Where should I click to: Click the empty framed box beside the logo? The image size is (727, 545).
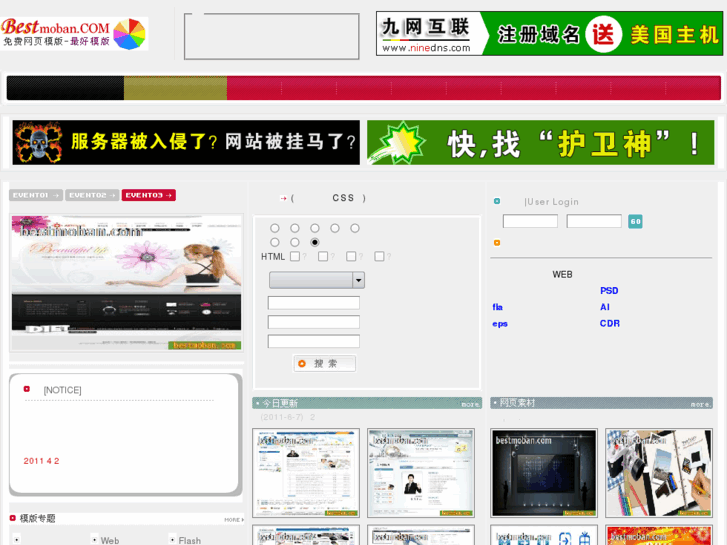coord(272,36)
